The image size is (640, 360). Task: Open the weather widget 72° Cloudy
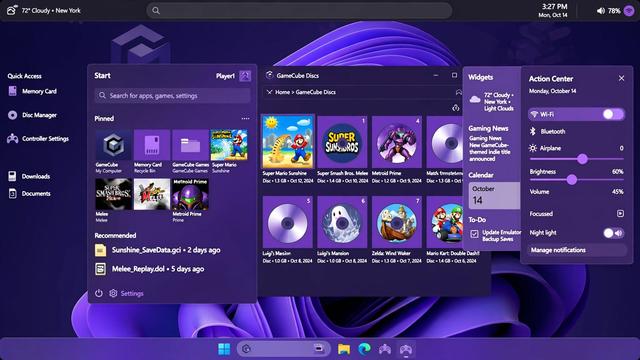pyautogui.click(x=492, y=102)
